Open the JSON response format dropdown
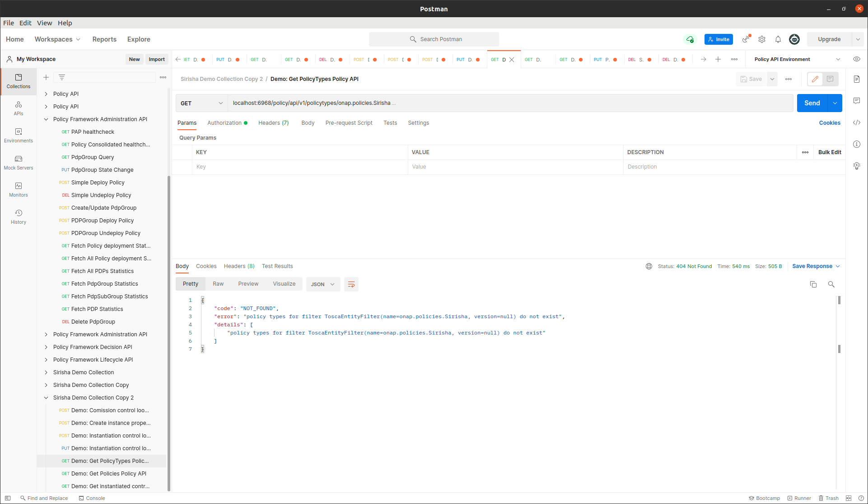This screenshot has height=504, width=868. pos(323,284)
